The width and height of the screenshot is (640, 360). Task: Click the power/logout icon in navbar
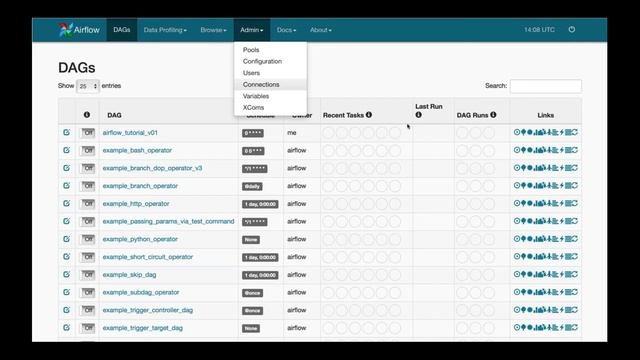point(571,29)
